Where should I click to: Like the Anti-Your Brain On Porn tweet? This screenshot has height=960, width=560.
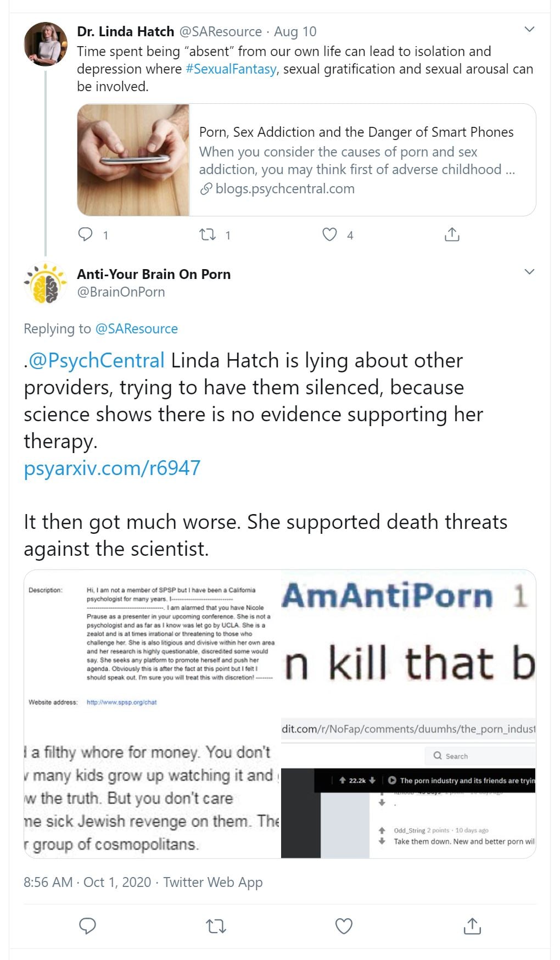344,926
